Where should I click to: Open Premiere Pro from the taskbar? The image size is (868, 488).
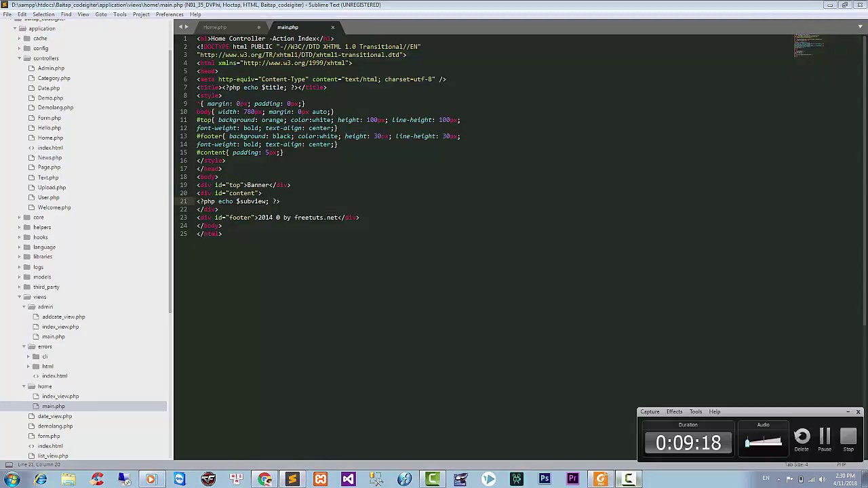(x=572, y=479)
